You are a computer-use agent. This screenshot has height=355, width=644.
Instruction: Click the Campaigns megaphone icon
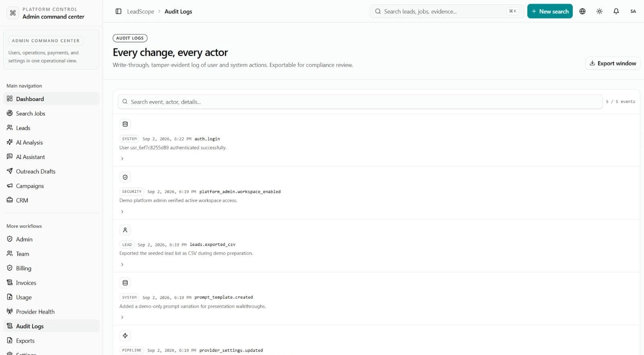click(10, 186)
